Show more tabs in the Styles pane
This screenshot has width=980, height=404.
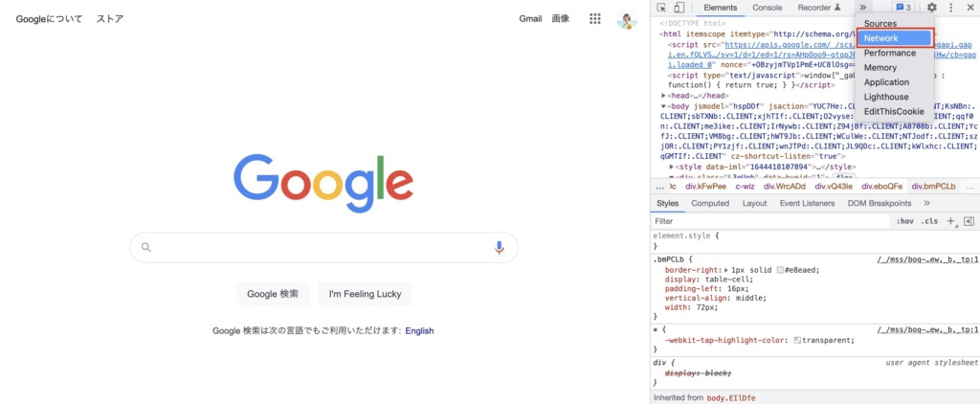[926, 203]
